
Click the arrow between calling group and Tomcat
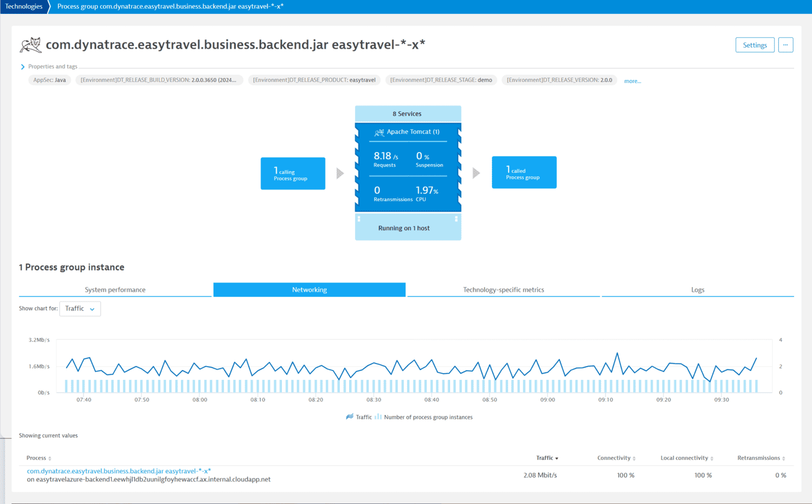pyautogui.click(x=340, y=173)
